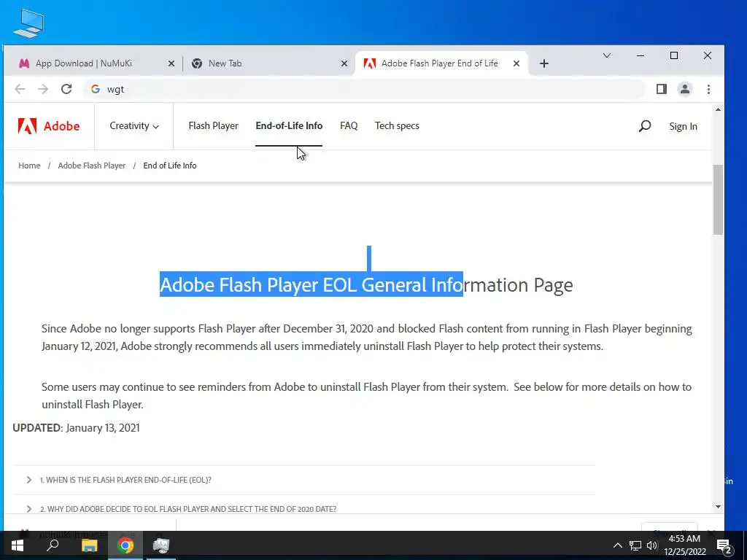The width and height of the screenshot is (747, 560).
Task: Open the Adobe site search magnifier
Action: 645,126
